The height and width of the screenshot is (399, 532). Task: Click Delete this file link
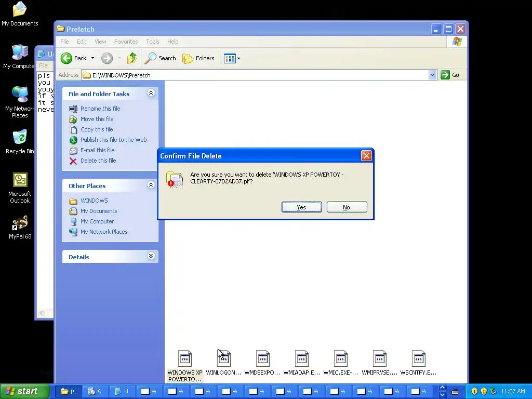point(98,161)
